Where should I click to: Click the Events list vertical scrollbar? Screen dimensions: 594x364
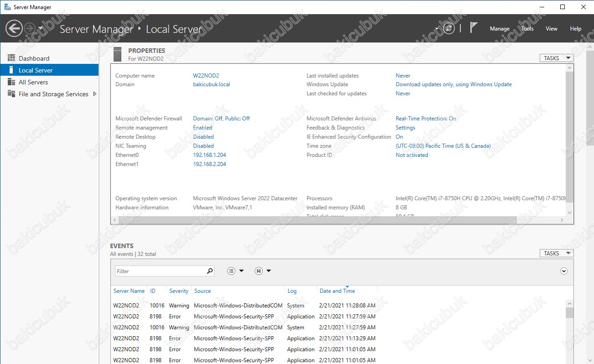click(x=569, y=312)
